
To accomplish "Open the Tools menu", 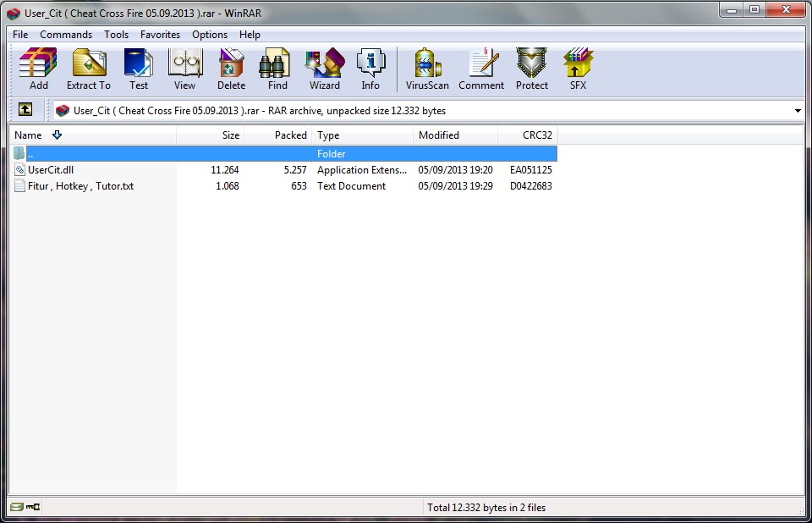I will [116, 35].
